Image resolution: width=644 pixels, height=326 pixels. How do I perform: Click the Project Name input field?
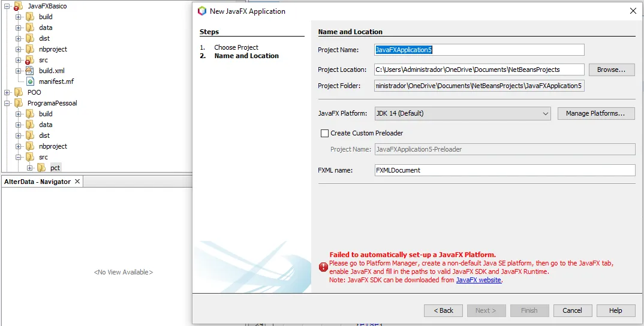click(479, 50)
